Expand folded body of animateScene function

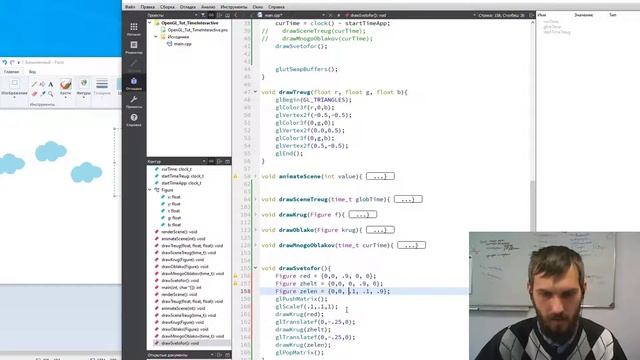pyautogui.click(x=380, y=176)
